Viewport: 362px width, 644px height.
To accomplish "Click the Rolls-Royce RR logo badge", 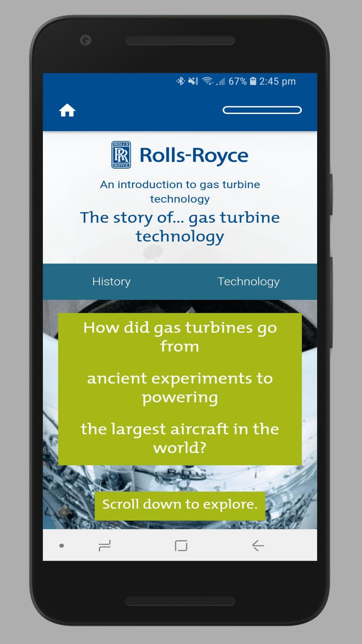I will coord(121,155).
